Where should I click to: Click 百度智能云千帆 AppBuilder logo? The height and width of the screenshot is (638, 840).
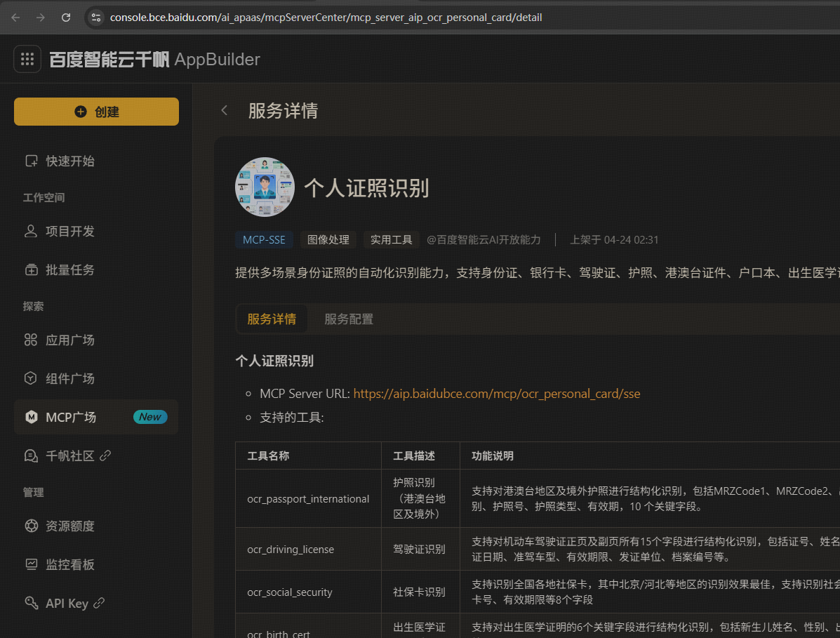(154, 59)
